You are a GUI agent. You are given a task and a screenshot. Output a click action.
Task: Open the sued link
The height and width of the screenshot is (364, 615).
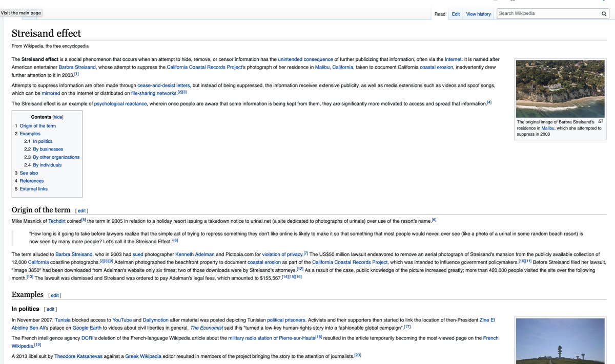coord(139,254)
